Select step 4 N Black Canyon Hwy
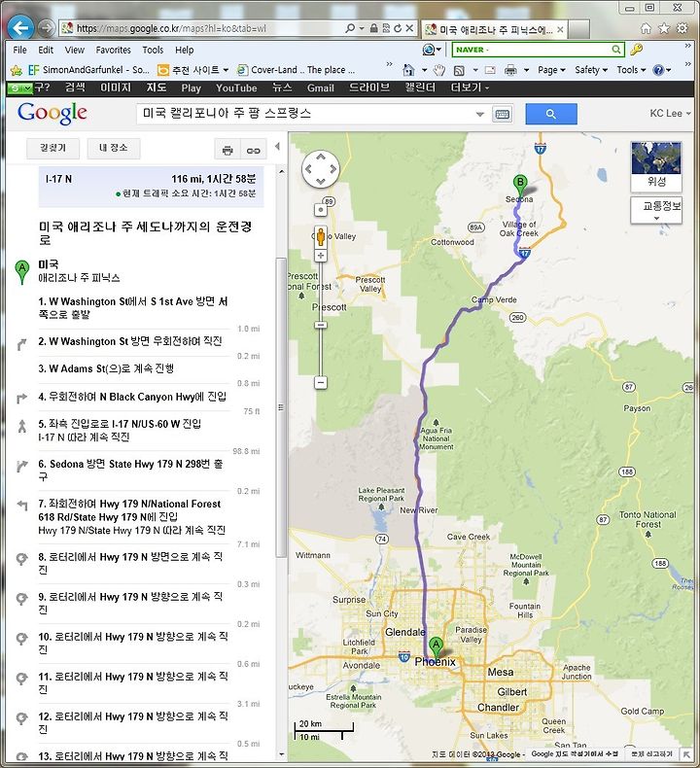Image resolution: width=700 pixels, height=768 pixels. (132, 397)
